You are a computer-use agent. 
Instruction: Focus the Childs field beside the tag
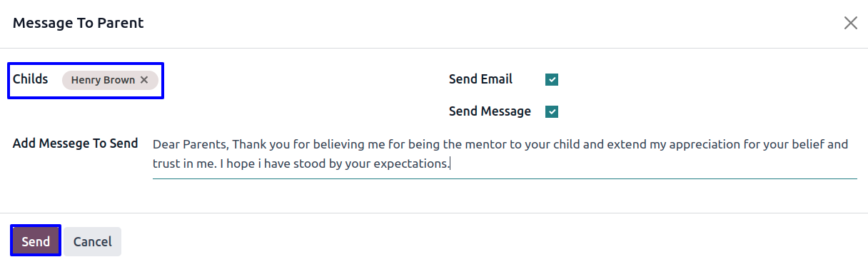(160, 80)
